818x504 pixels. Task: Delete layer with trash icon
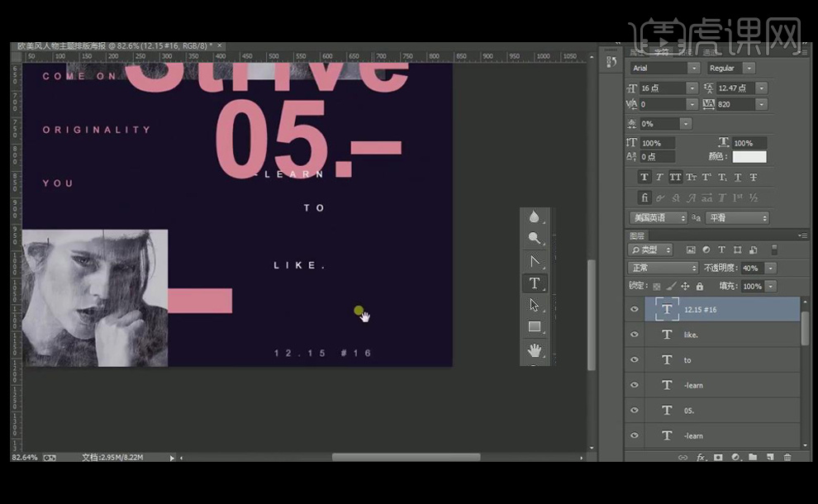click(787, 458)
